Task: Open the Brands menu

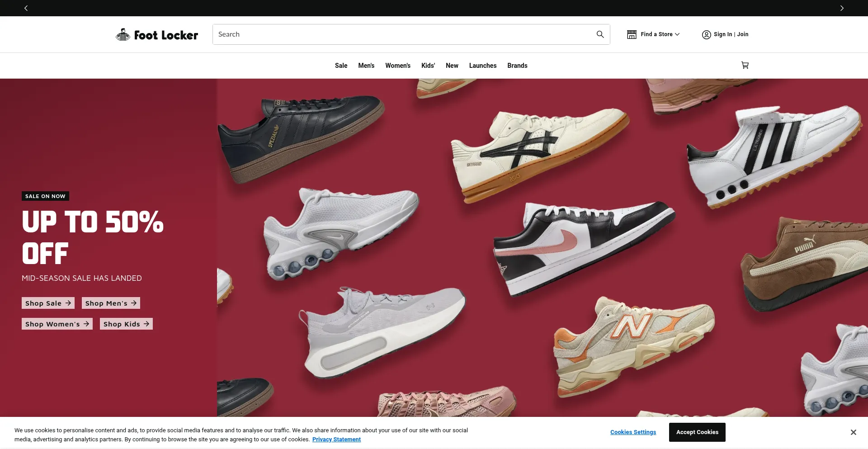Action: coord(517,66)
